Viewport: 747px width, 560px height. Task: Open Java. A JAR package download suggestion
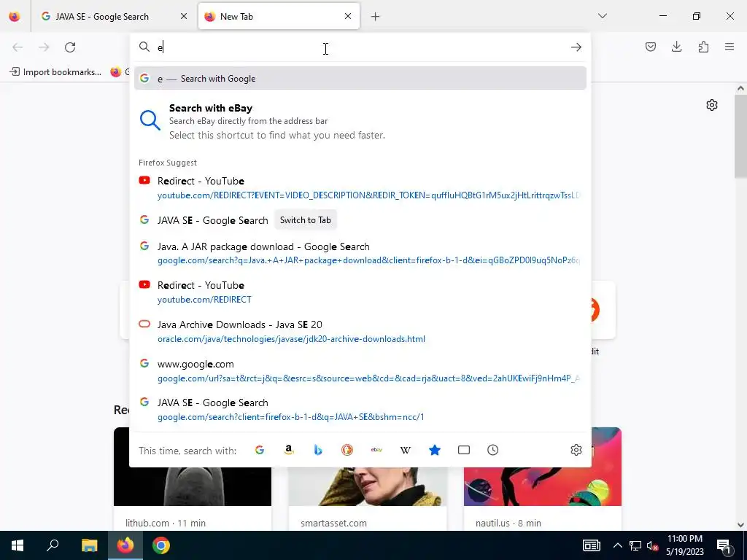(x=360, y=253)
